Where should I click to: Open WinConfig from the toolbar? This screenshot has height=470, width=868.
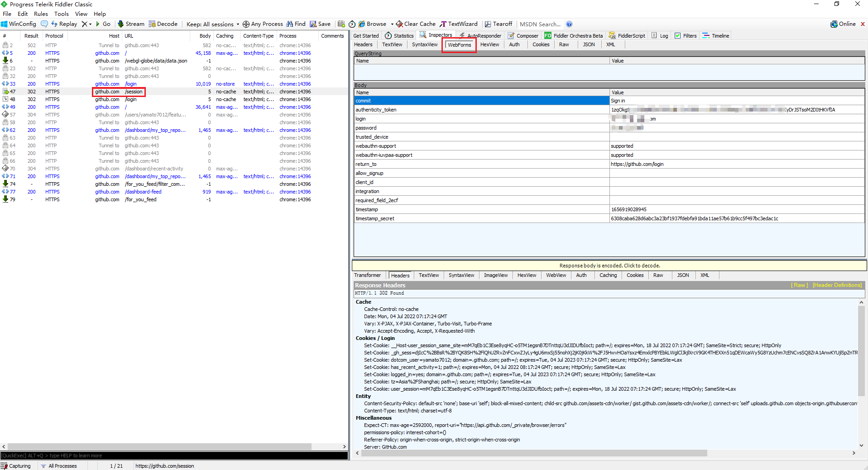pyautogui.click(x=19, y=24)
